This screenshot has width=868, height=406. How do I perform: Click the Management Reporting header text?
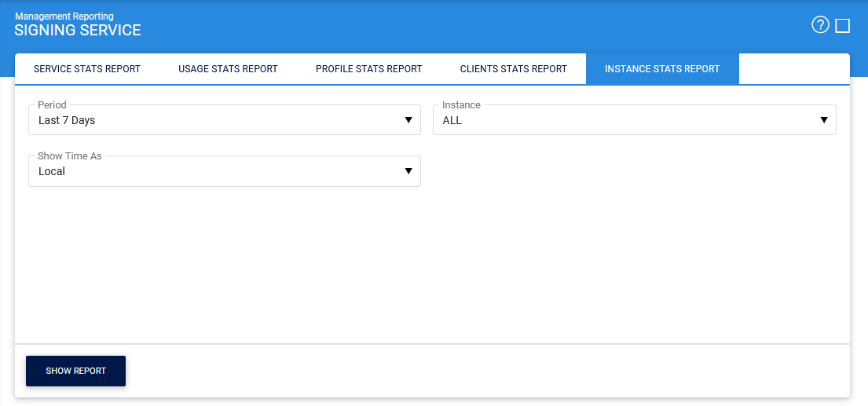[64, 16]
